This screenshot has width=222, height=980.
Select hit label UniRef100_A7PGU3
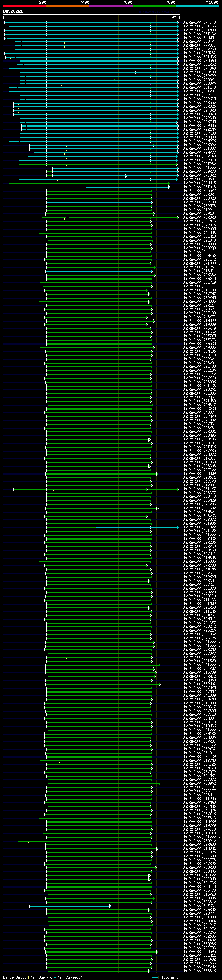click(199, 118)
